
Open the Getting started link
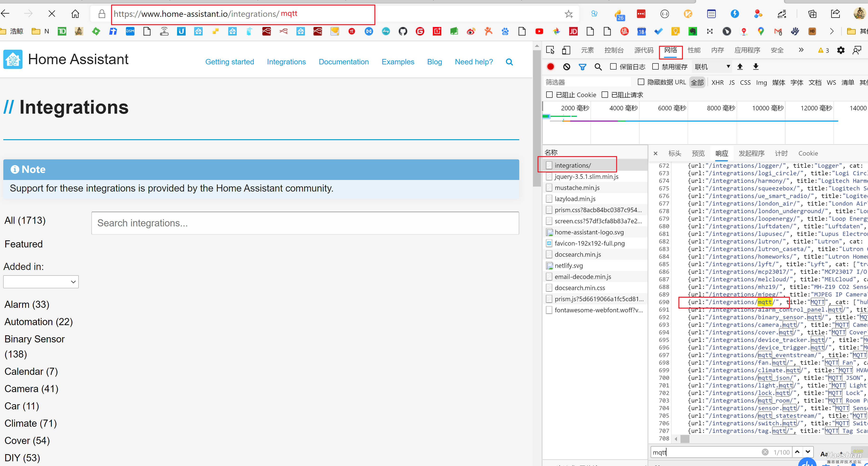pos(229,62)
